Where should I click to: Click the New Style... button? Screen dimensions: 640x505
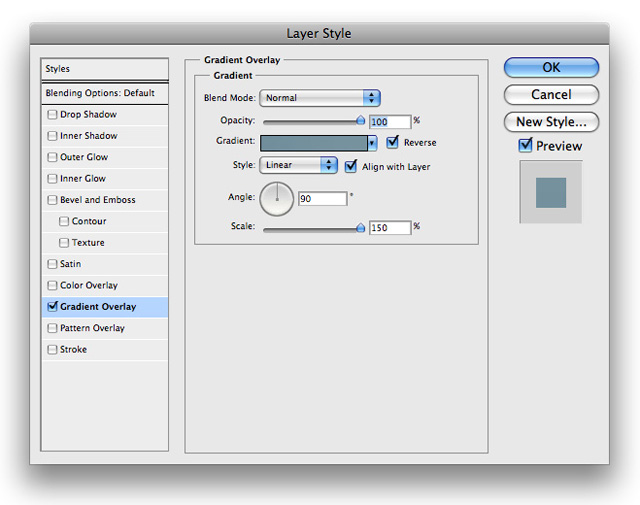[x=551, y=122]
